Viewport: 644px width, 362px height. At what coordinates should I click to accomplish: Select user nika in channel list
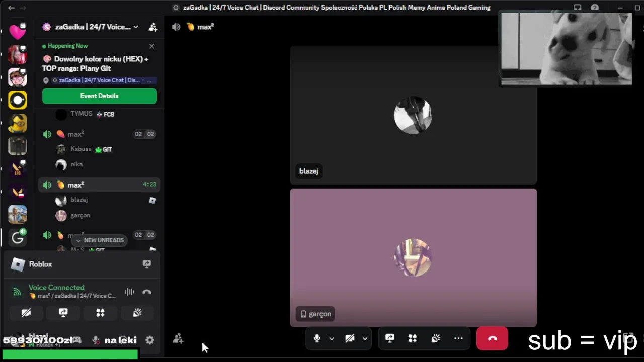click(x=76, y=164)
